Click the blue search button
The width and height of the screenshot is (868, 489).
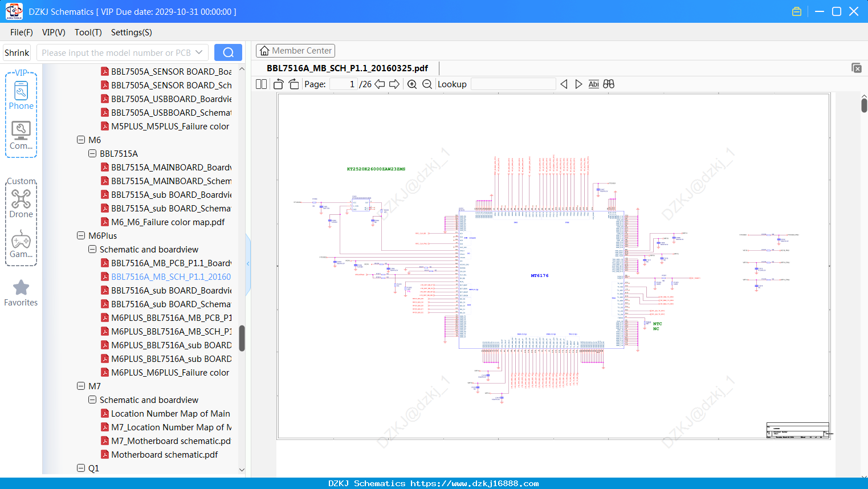click(228, 52)
